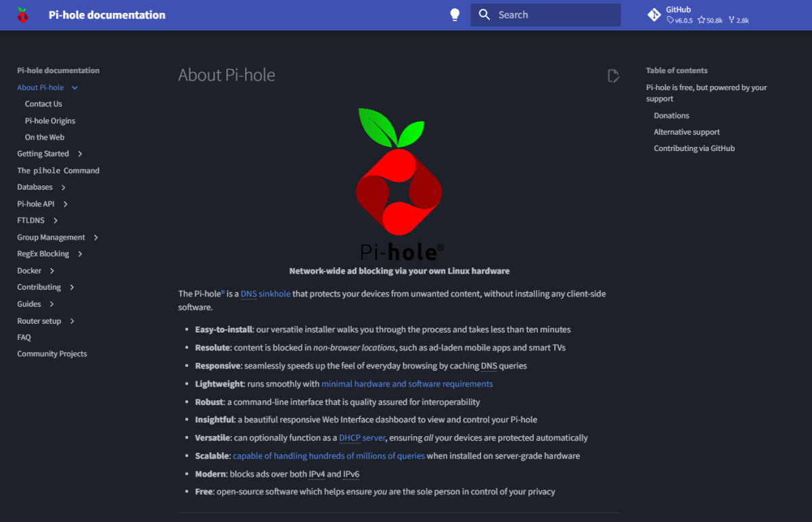Toggle the light/dark mode bulb icon

pyautogui.click(x=455, y=15)
